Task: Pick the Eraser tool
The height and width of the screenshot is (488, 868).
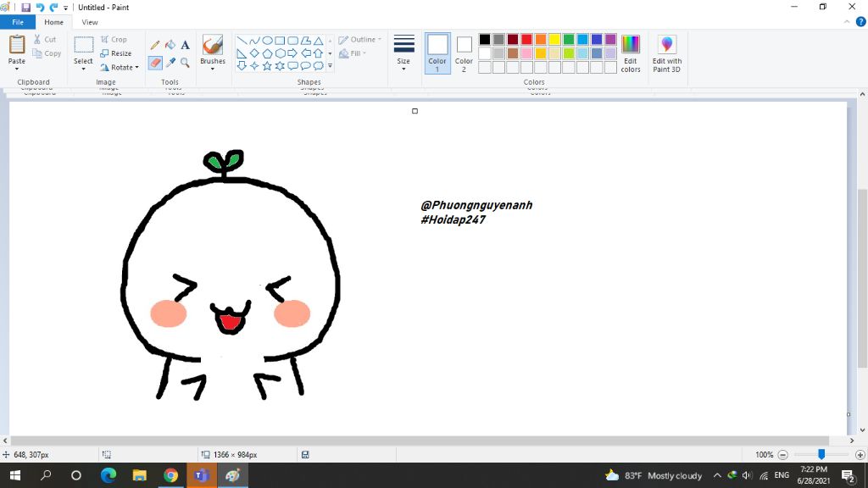Action: [156, 63]
